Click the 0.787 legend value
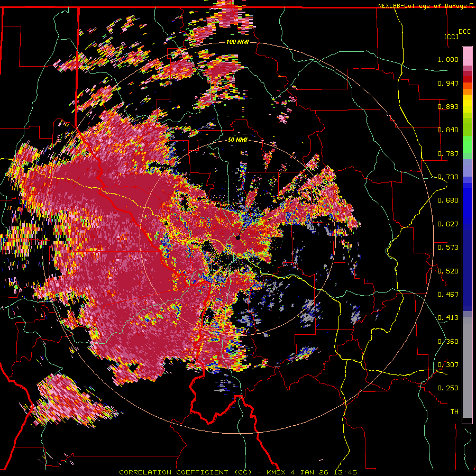 [x=448, y=153]
